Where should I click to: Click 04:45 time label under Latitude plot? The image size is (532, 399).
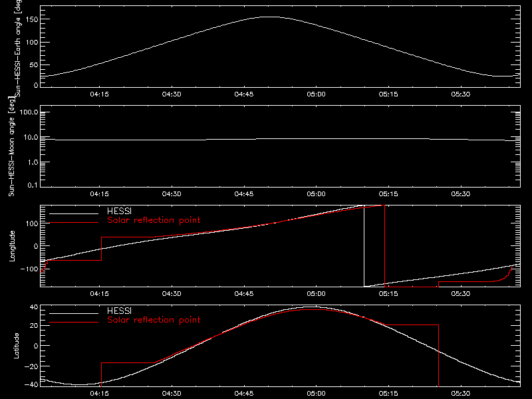[x=244, y=394]
